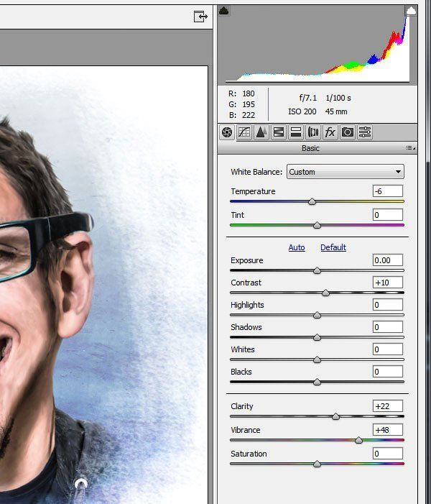Open the Lens Corrections panel tab
The height and width of the screenshot is (504, 431).
click(313, 132)
